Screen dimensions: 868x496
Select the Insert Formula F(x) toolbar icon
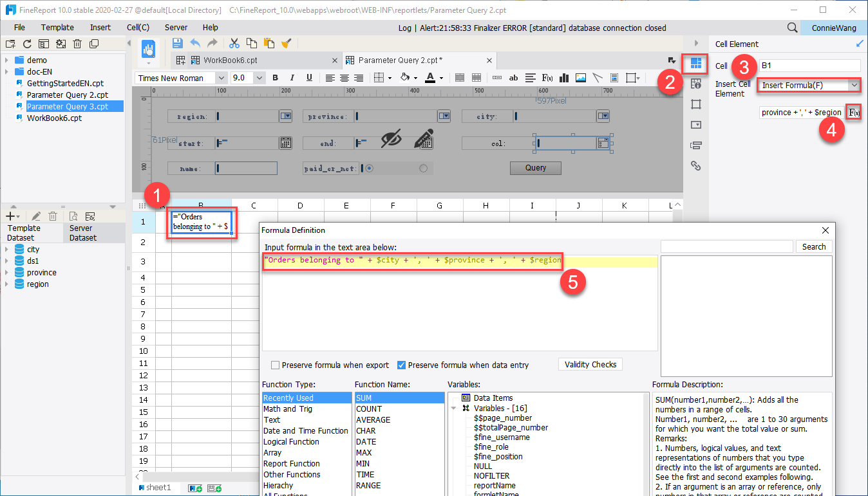click(547, 77)
